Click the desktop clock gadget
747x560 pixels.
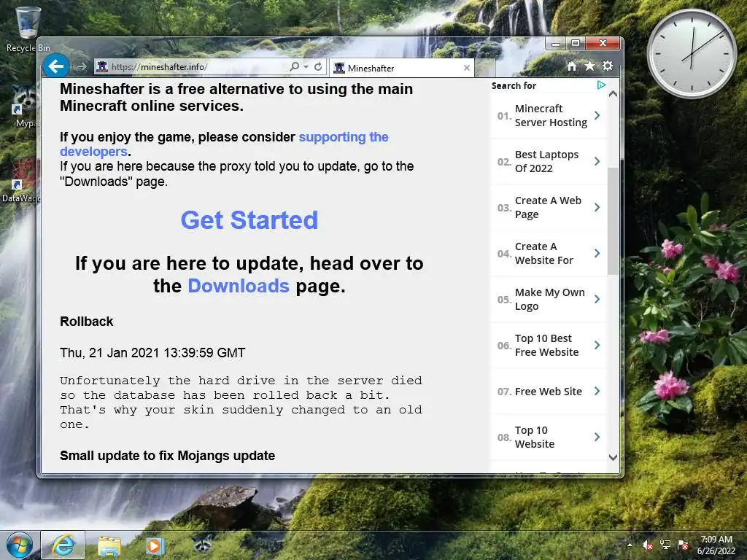point(692,54)
